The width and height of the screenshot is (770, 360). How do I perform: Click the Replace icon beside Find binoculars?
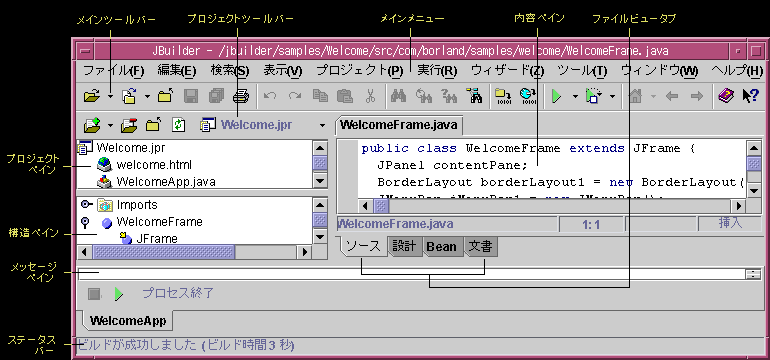(424, 96)
